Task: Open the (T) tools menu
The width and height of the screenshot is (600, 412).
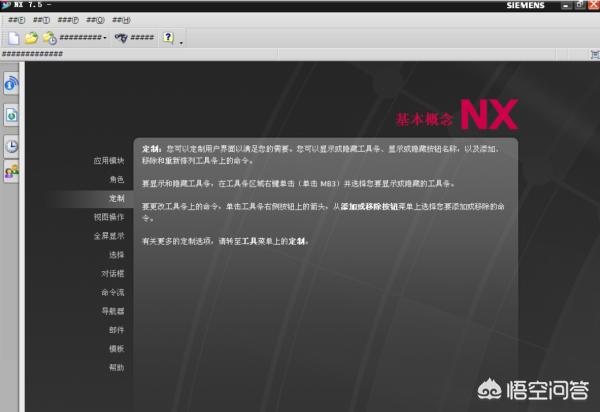Action: tap(41, 20)
